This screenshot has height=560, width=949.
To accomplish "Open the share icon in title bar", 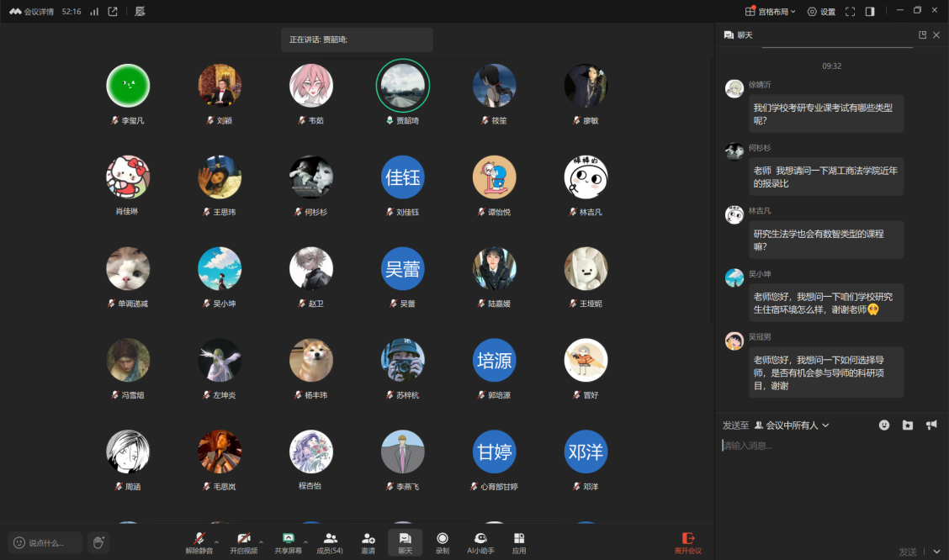I will coord(113,12).
